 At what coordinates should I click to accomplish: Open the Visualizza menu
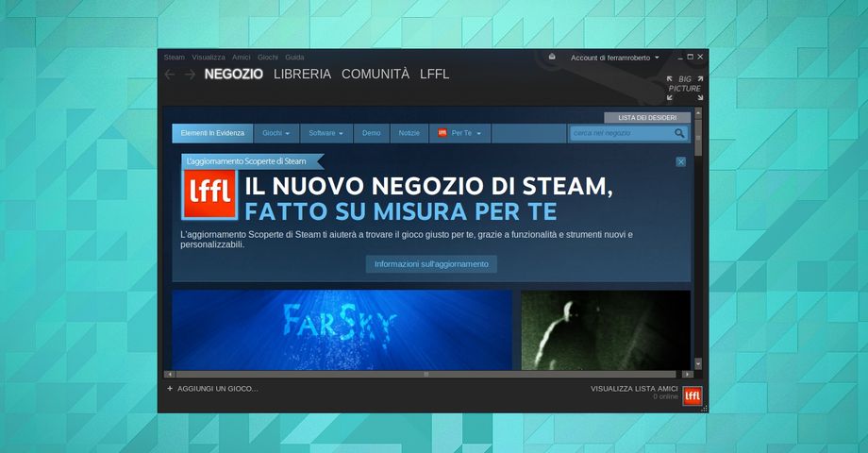(x=209, y=57)
